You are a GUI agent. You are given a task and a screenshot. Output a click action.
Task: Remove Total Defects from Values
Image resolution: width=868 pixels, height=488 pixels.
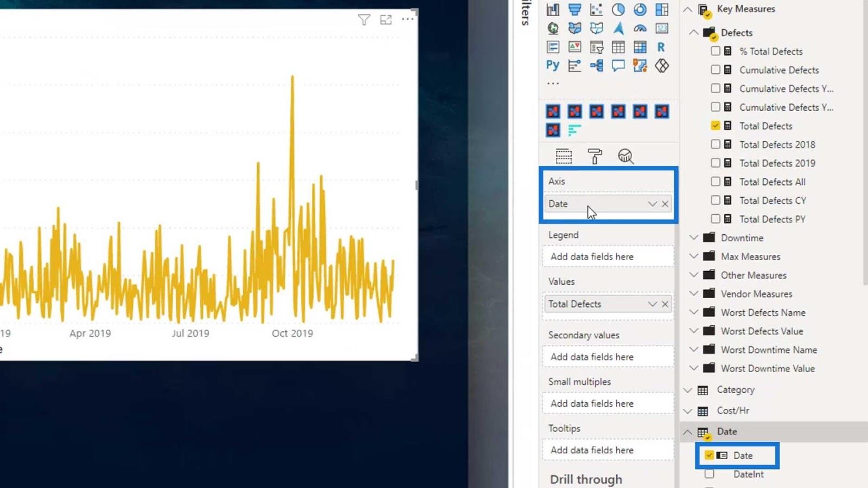pos(665,304)
